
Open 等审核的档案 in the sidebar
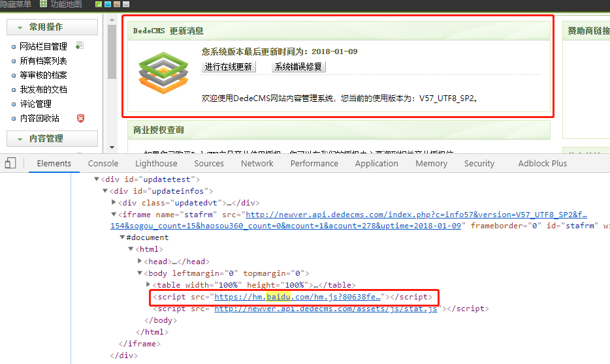pyautogui.click(x=43, y=76)
